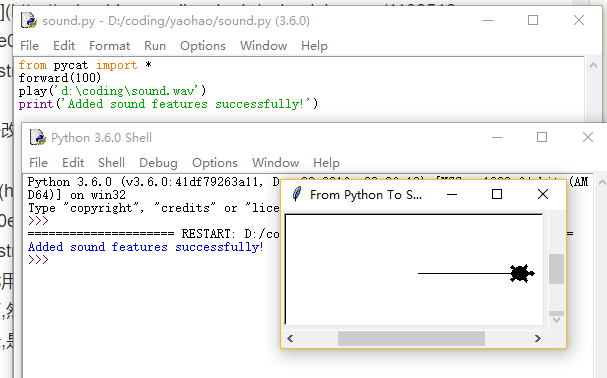Open the Run menu in sound.py editor
The width and height of the screenshot is (607, 378).
(155, 46)
